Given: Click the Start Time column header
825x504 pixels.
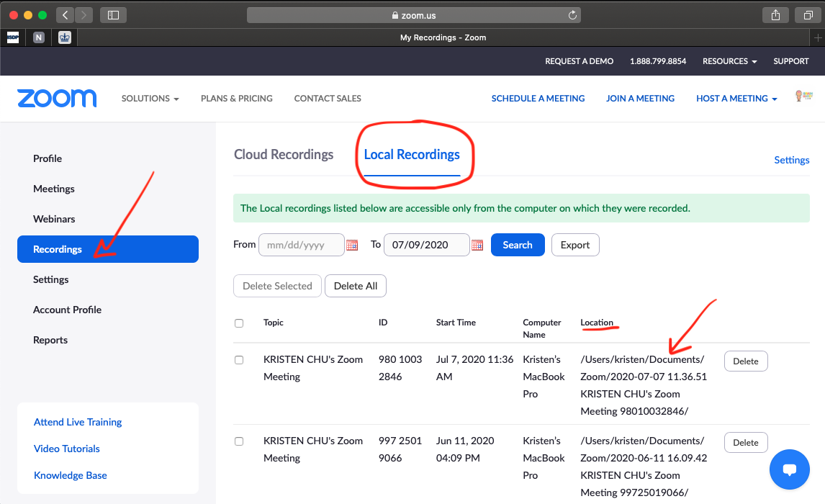Looking at the screenshot, I should coord(456,323).
